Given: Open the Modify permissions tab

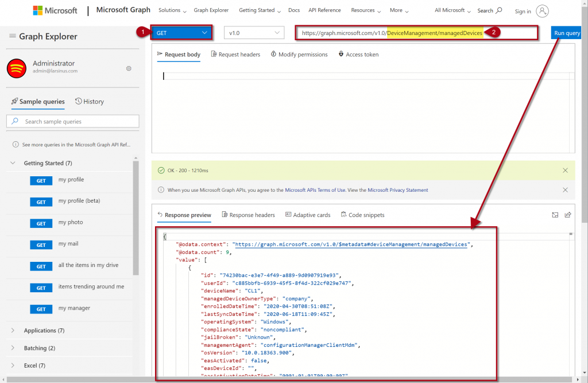Looking at the screenshot, I should (299, 55).
